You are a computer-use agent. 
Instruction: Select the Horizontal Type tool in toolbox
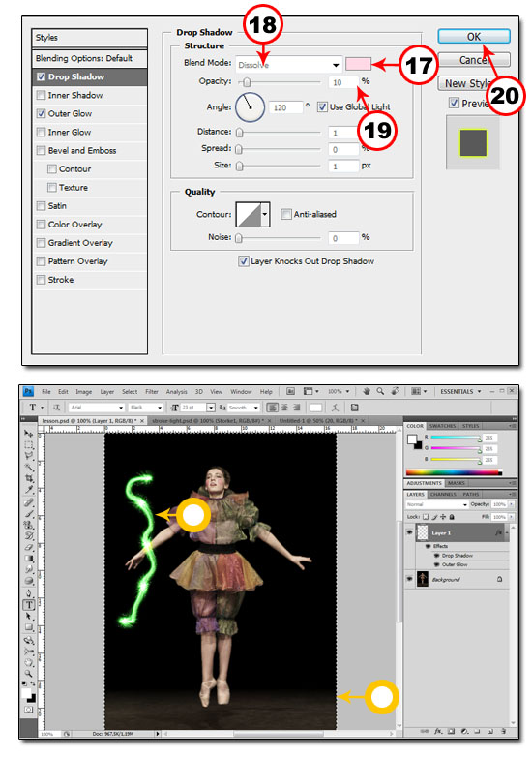pyautogui.click(x=29, y=604)
